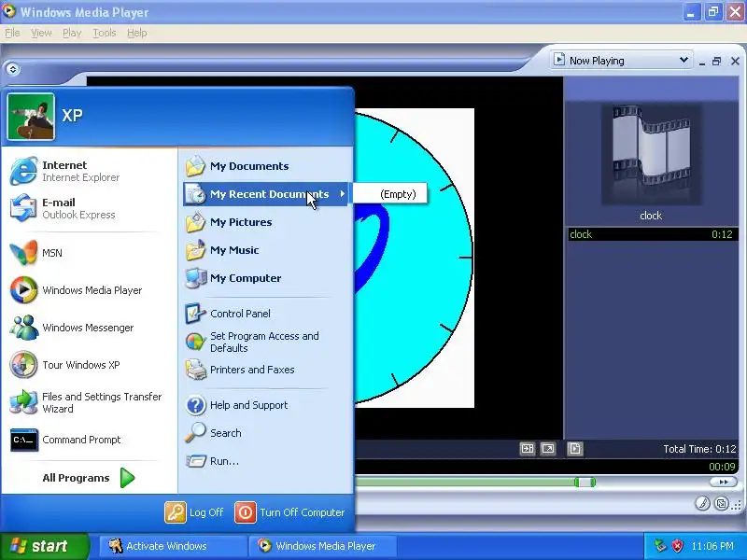Open My Documents folder
747x560 pixels.
click(267, 166)
